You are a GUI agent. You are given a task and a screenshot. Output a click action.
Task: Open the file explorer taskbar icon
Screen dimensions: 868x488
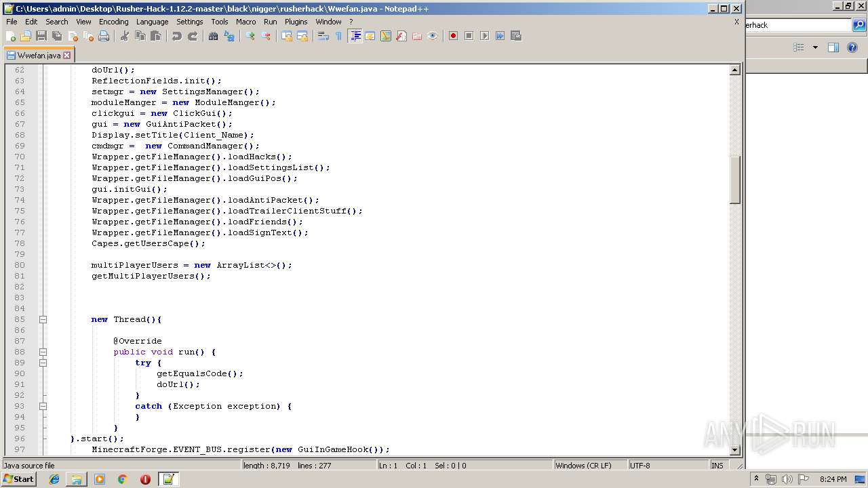77,479
